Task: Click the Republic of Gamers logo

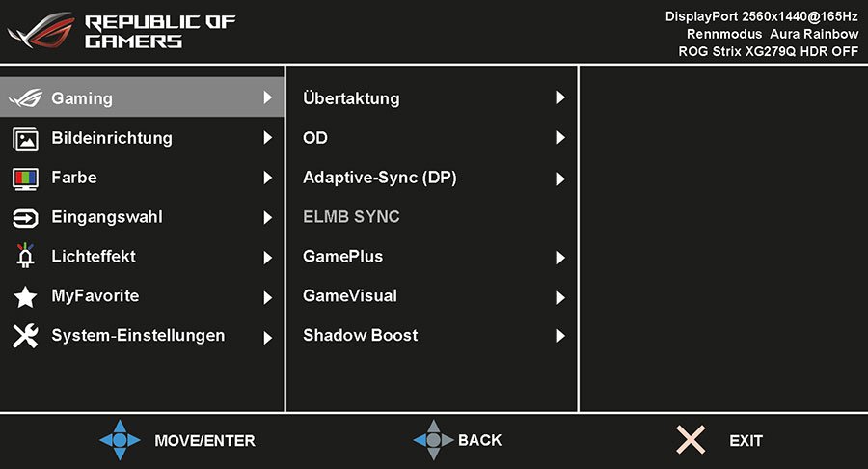Action: point(122,31)
